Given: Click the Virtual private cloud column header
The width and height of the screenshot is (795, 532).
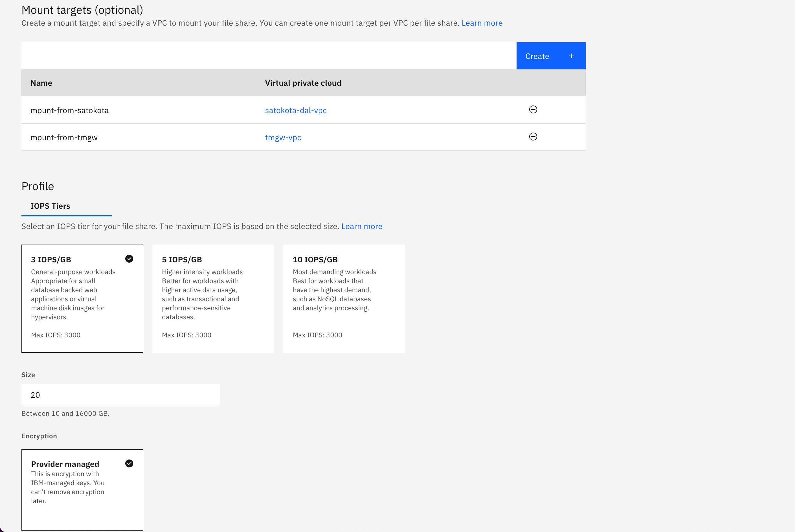Looking at the screenshot, I should click(303, 83).
